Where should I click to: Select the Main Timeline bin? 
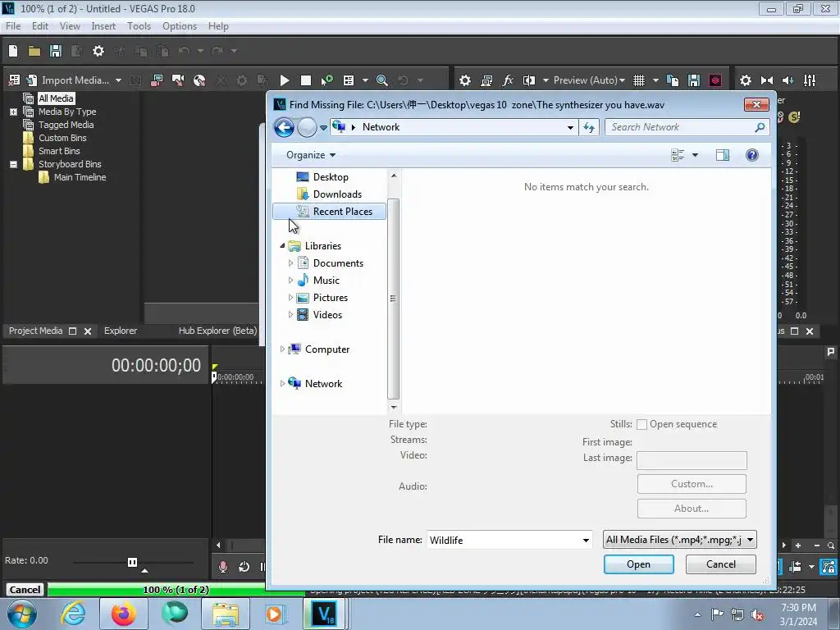(x=80, y=177)
